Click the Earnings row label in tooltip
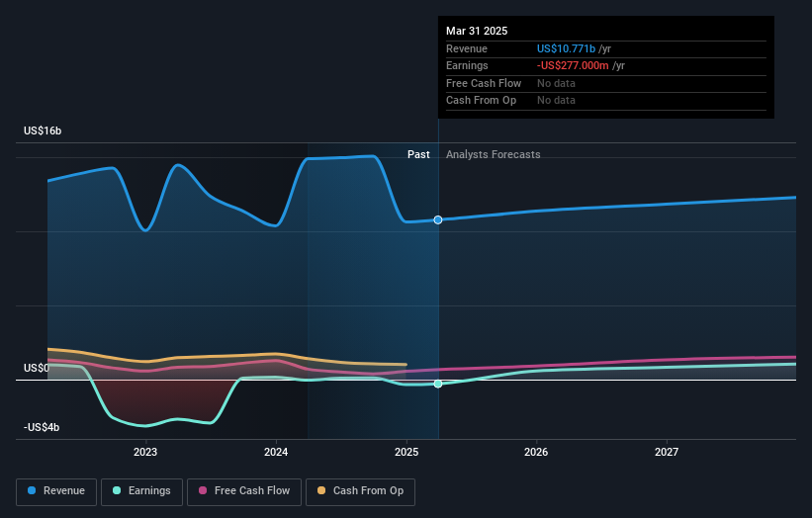 467,65
